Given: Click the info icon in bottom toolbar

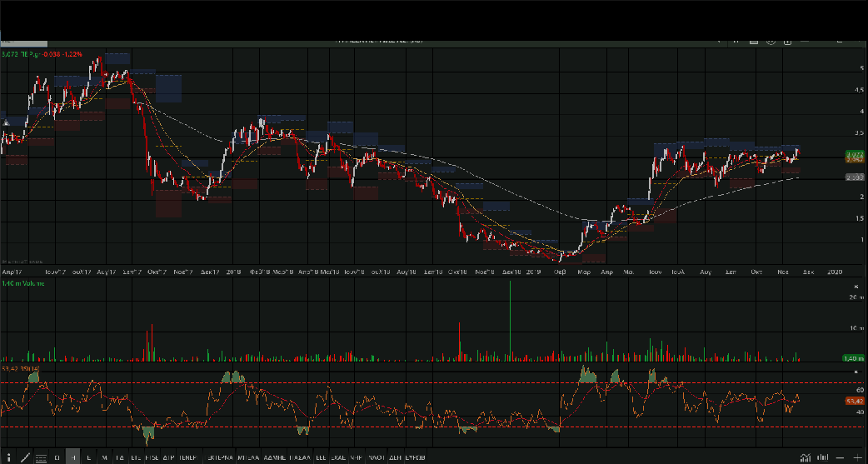Looking at the screenshot, I should (x=8, y=457).
